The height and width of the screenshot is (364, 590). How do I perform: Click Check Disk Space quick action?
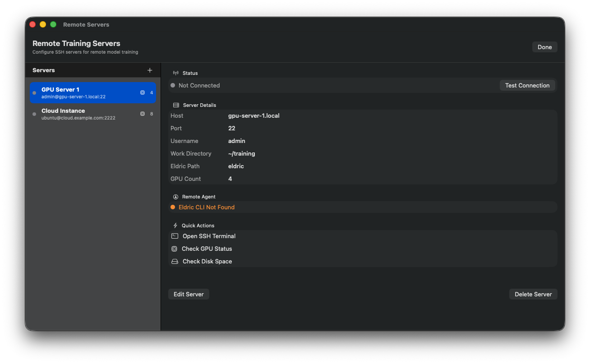[x=207, y=261]
